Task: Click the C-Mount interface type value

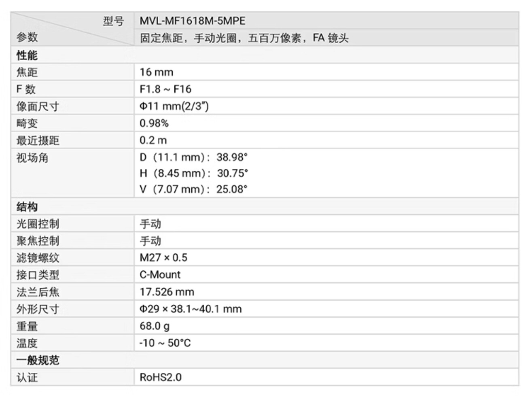Action: coord(160,274)
